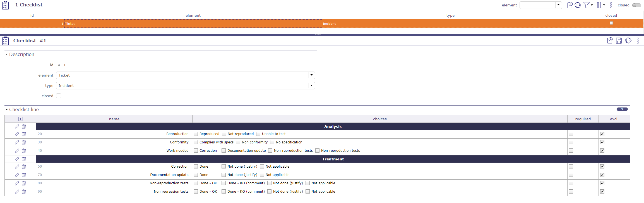Tick Done - KO (comment) for Non regression tests

point(224,192)
